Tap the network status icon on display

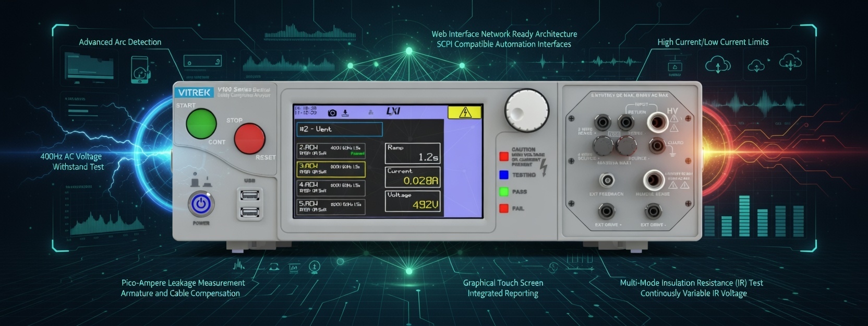(371, 112)
